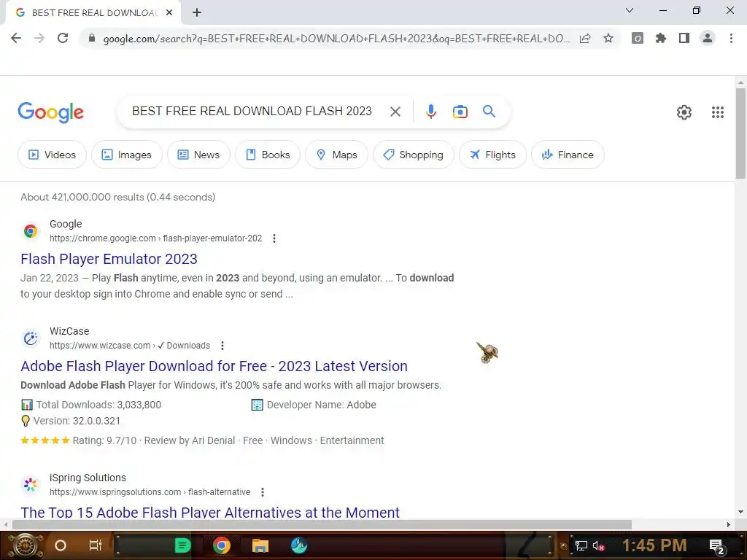Click the Google logo

pyautogui.click(x=50, y=112)
